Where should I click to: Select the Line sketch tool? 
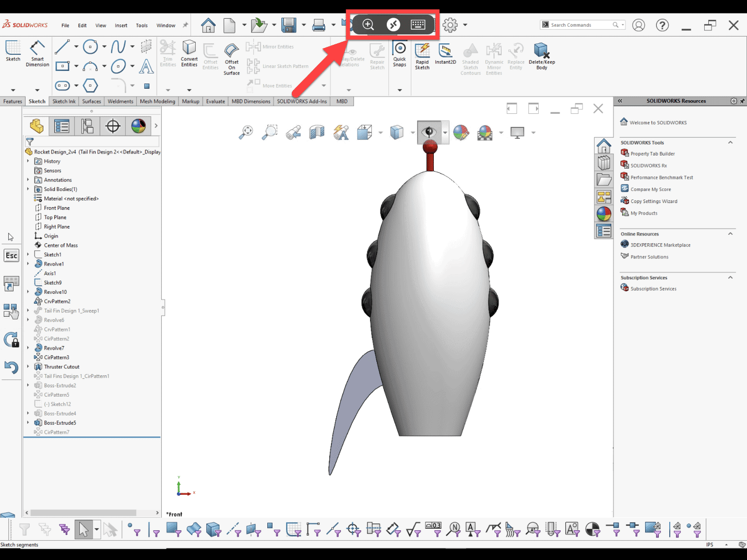[x=62, y=46]
